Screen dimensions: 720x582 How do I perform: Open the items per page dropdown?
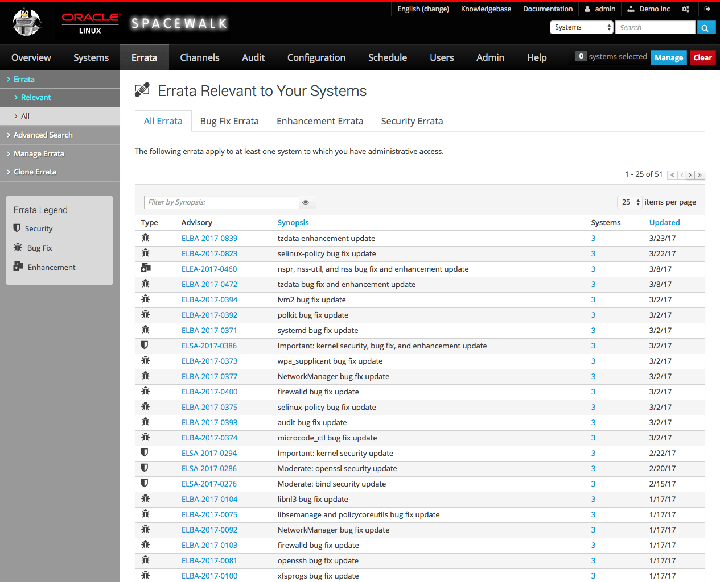pyautogui.click(x=629, y=202)
